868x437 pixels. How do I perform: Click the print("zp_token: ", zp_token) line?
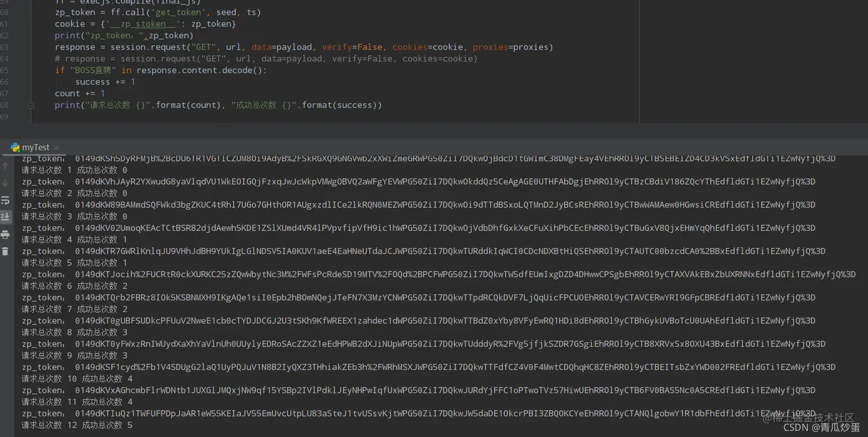coord(124,36)
